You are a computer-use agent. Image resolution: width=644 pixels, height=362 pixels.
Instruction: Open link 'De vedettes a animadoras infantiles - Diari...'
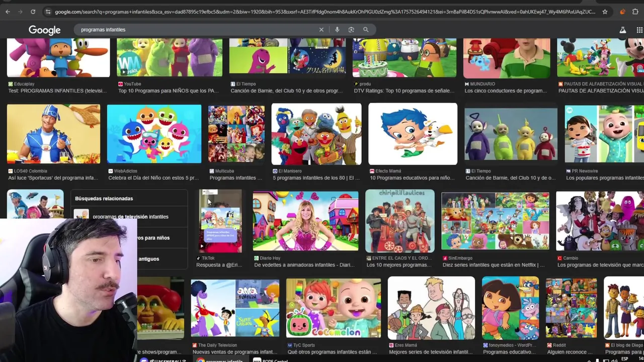(x=304, y=265)
